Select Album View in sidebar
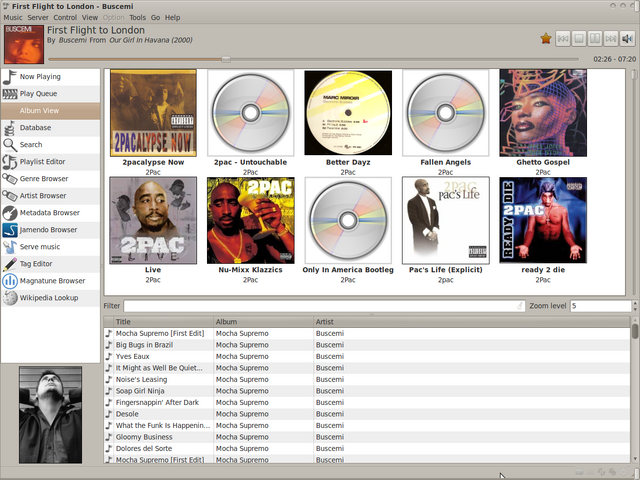 point(50,111)
